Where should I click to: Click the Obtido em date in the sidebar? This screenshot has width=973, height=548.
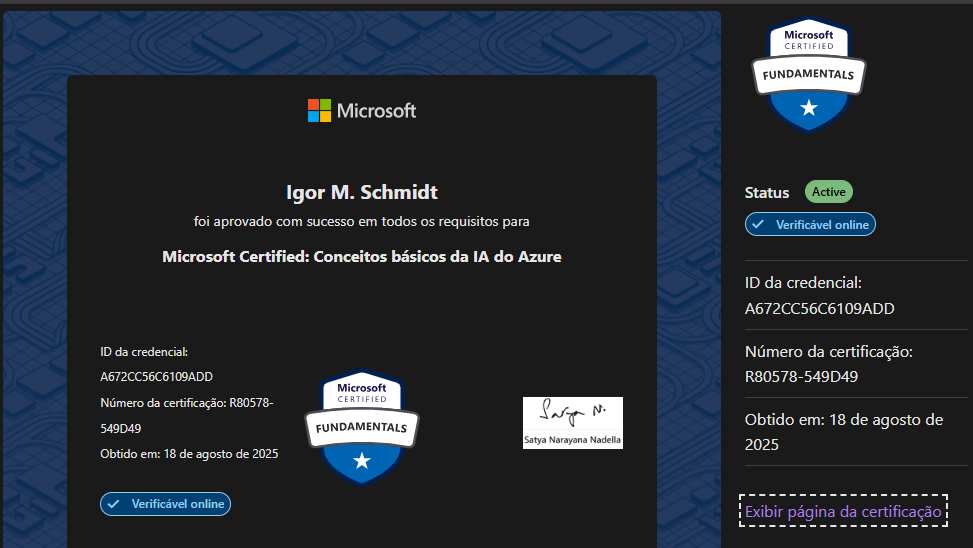coord(843,431)
